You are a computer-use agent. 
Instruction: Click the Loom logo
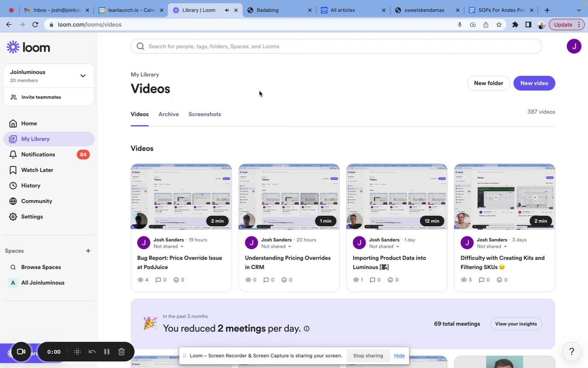tap(28, 47)
